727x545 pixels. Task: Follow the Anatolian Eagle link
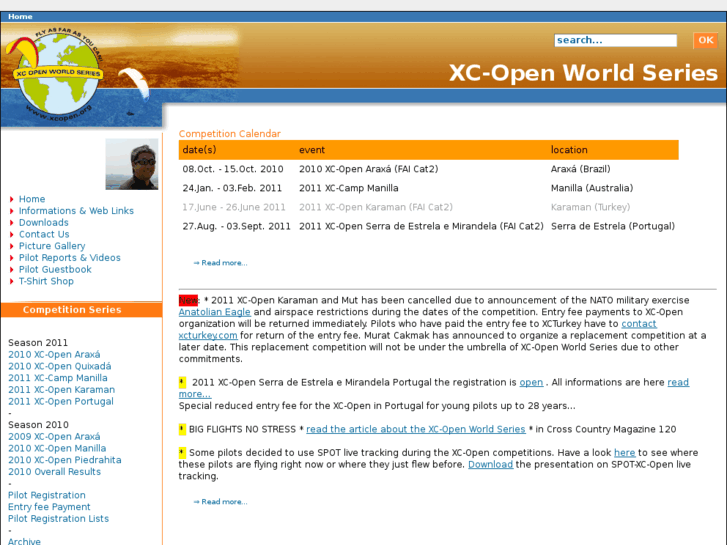215,312
